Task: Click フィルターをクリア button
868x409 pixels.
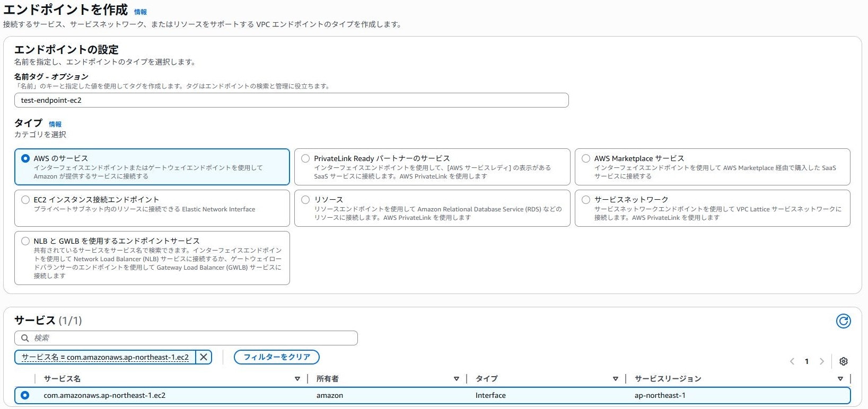Action: (x=277, y=357)
